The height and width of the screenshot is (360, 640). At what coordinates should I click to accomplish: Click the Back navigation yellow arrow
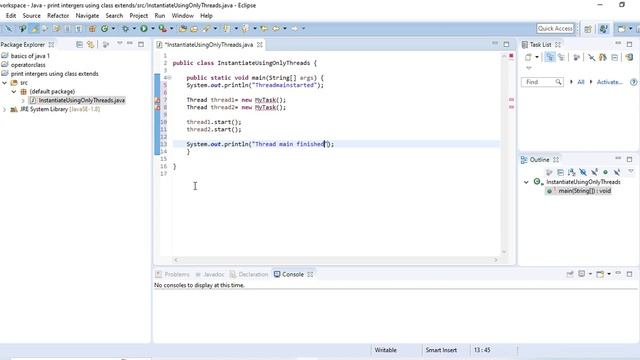(276, 29)
